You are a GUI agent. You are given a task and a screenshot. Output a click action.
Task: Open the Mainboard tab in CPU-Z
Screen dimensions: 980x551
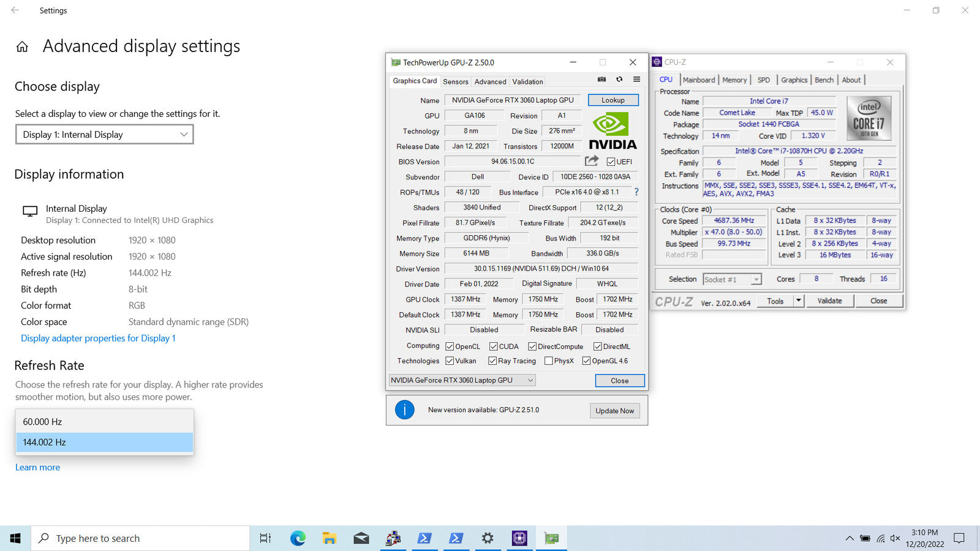click(698, 80)
